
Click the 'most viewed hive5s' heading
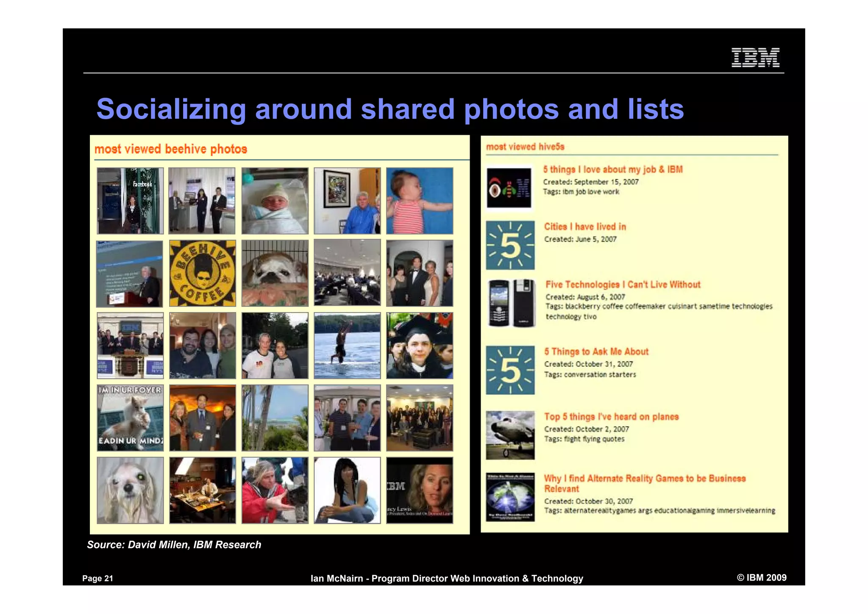pos(525,147)
